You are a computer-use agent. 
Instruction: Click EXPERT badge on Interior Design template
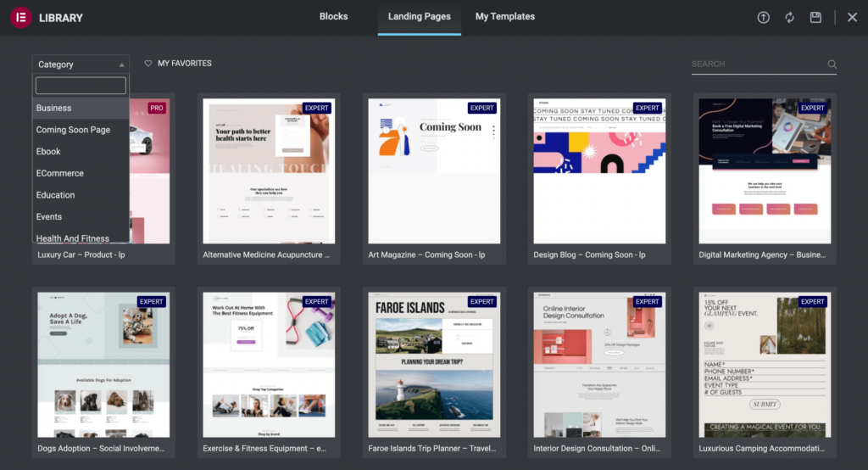click(647, 301)
